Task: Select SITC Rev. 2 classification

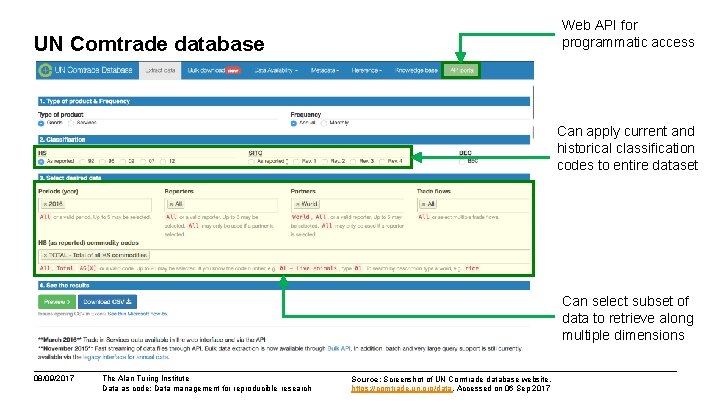Action: coord(325,162)
